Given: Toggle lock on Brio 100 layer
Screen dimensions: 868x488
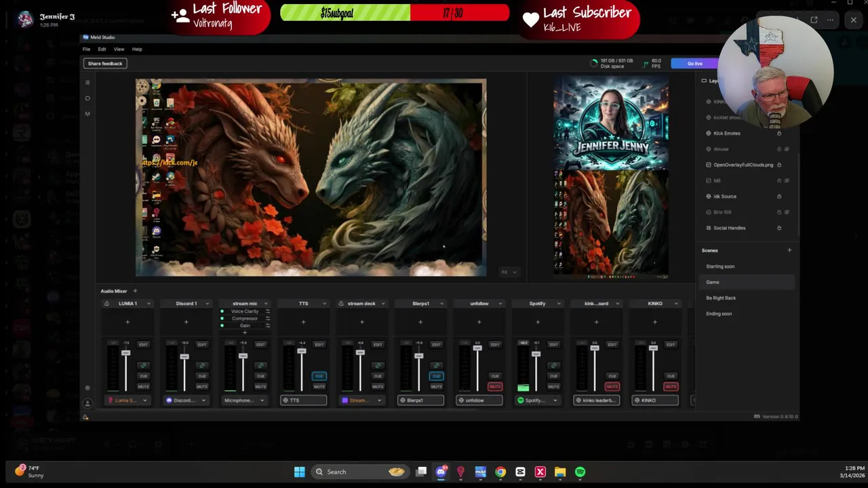Looking at the screenshot, I should (x=779, y=212).
